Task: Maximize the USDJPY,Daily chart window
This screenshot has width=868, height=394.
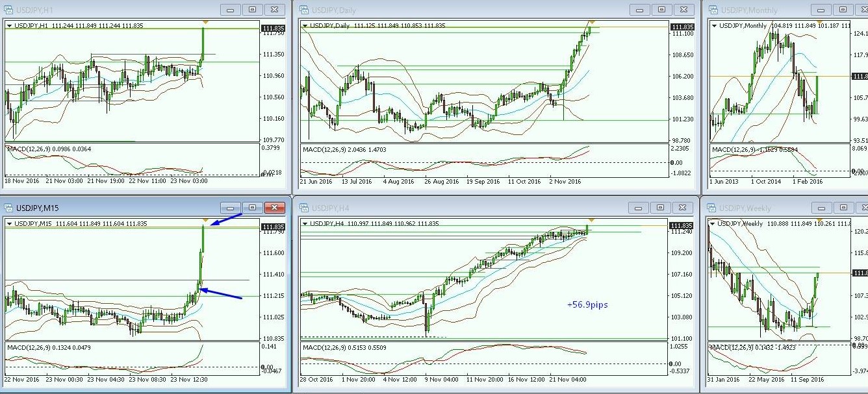Action: coord(661,10)
